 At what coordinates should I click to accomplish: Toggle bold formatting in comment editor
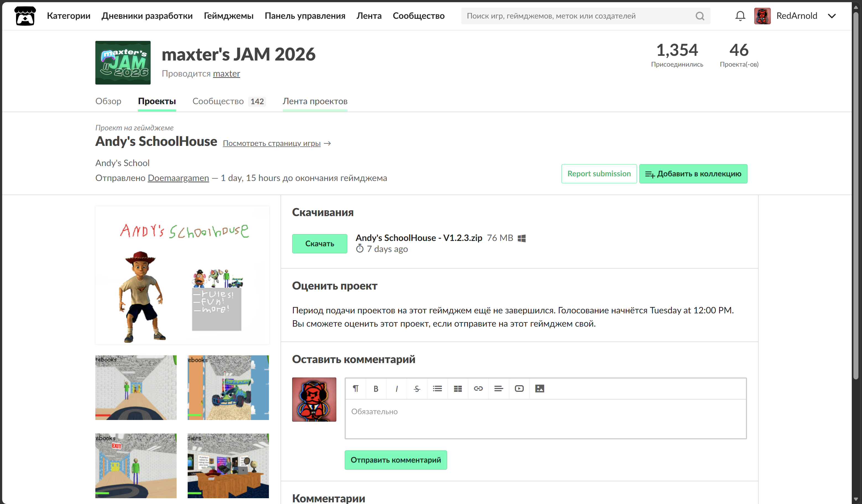pyautogui.click(x=376, y=389)
